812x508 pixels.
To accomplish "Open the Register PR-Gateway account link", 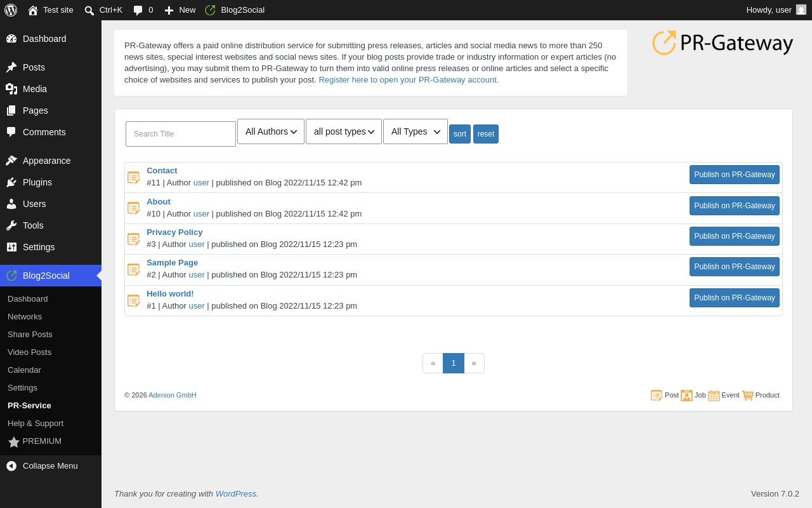I will coord(409,80).
